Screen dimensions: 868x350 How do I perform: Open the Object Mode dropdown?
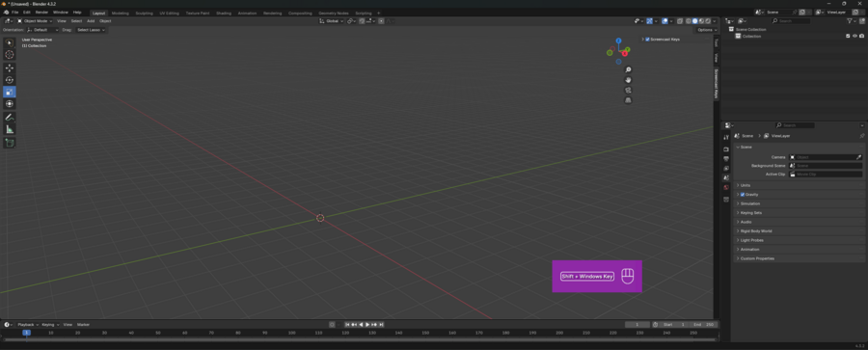[x=36, y=21]
